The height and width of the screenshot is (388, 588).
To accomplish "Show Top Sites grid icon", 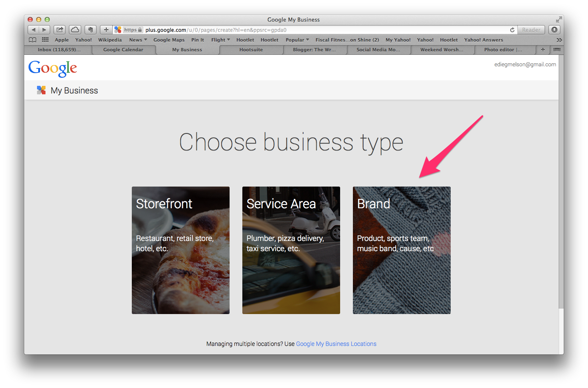I will pos(45,40).
